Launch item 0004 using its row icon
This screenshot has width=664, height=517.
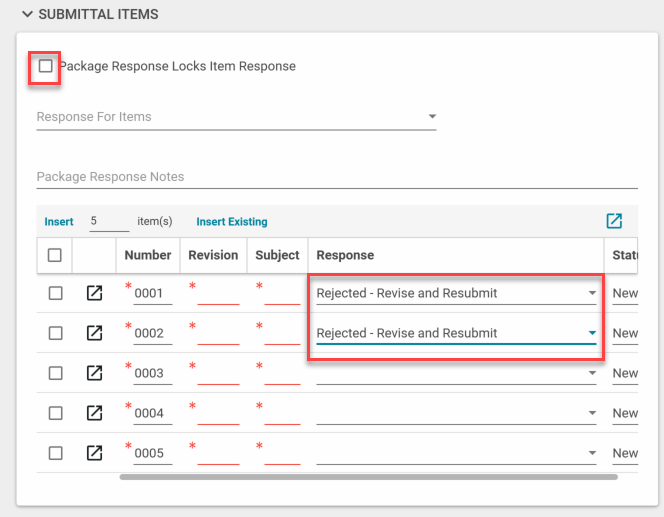click(94, 413)
